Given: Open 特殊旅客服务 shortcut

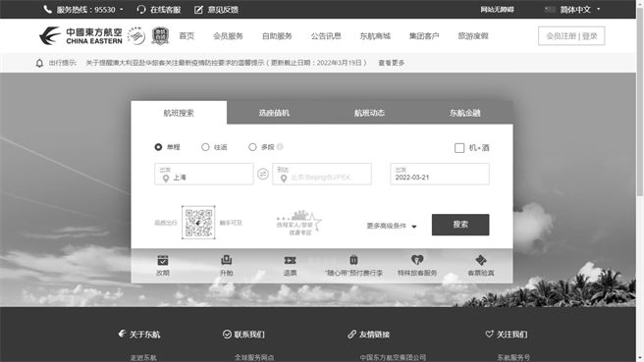Looking at the screenshot, I should click(417, 265).
